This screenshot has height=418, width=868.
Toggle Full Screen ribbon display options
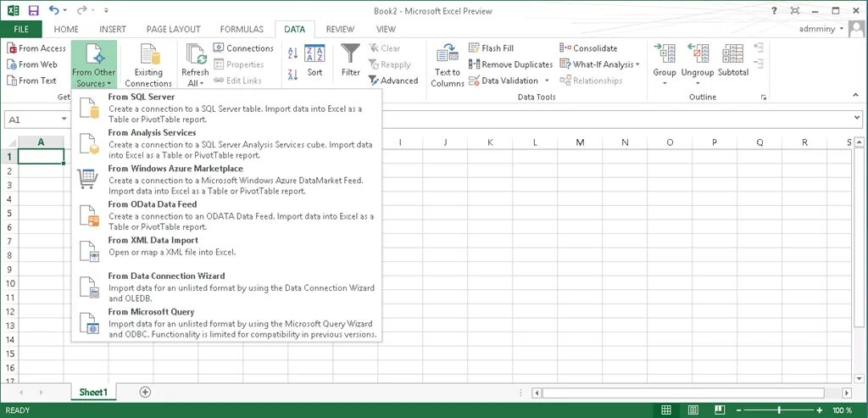click(x=795, y=10)
